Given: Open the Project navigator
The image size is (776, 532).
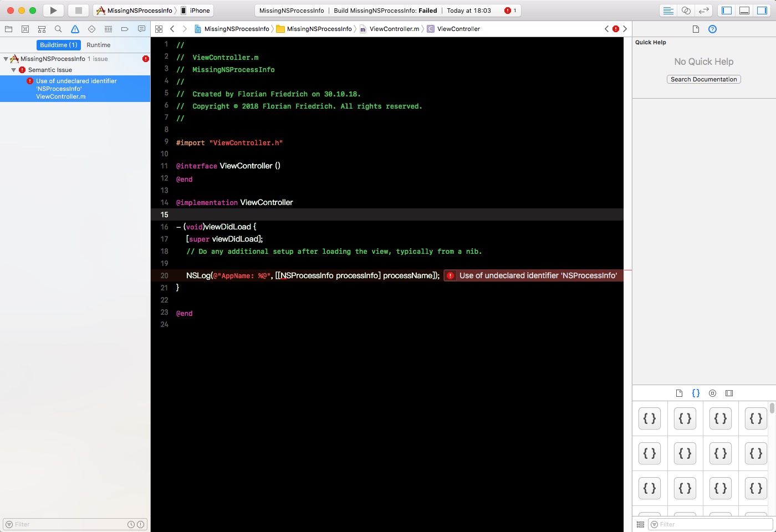Looking at the screenshot, I should [x=8, y=29].
